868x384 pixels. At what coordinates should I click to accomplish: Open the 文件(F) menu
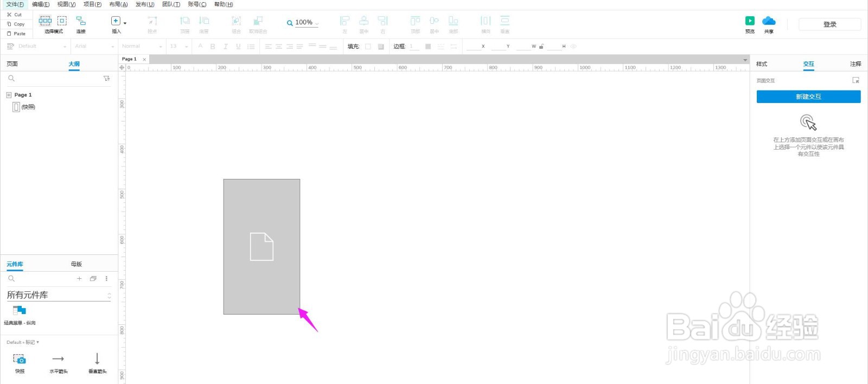coord(15,4)
